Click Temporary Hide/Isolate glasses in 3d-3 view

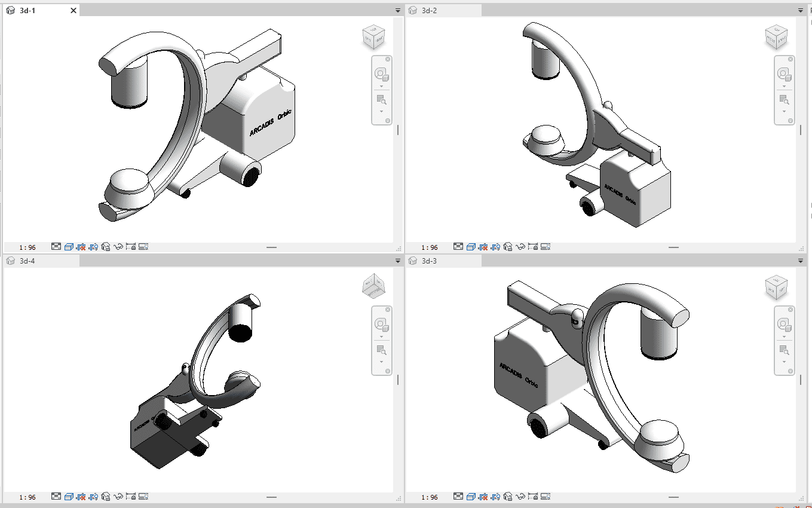tap(520, 497)
